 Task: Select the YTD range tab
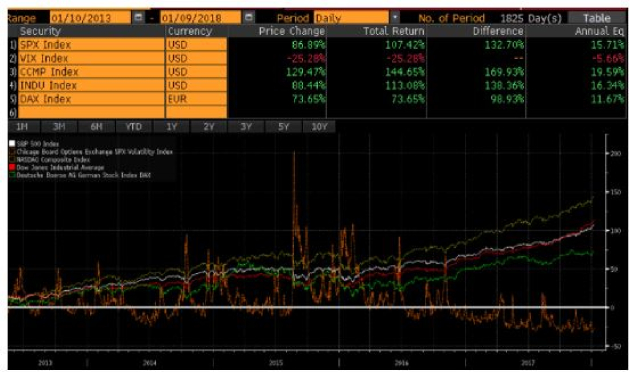(133, 127)
